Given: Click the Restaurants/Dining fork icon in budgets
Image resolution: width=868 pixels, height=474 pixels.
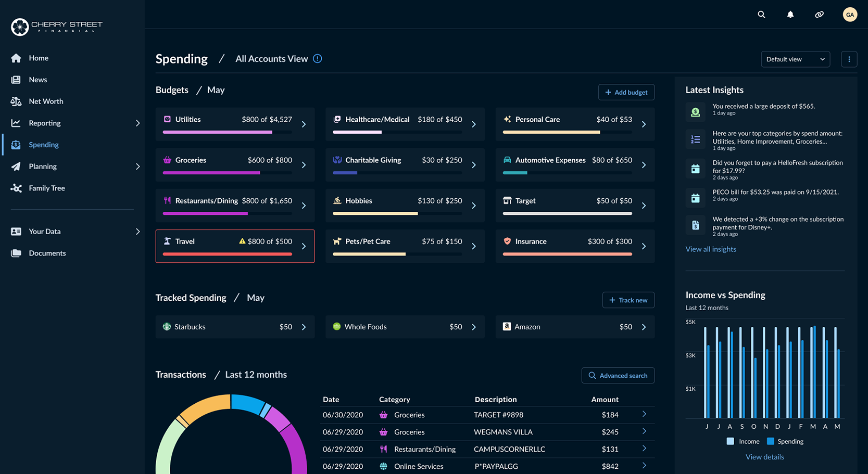Looking at the screenshot, I should click(167, 200).
